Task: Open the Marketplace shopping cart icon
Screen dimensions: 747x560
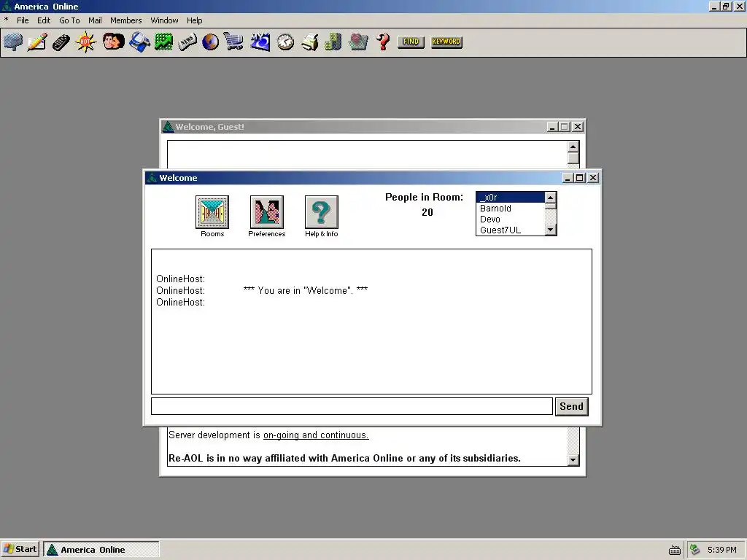Action: point(233,42)
